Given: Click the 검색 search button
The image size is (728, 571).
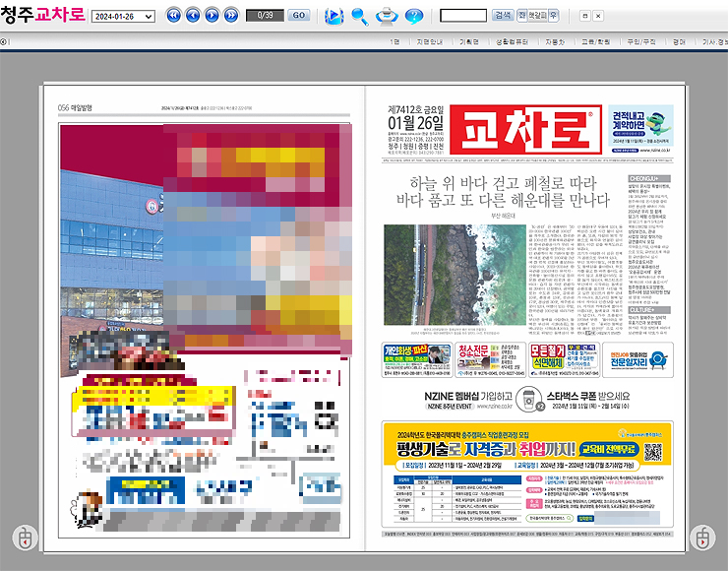Looking at the screenshot, I should coord(503,16).
